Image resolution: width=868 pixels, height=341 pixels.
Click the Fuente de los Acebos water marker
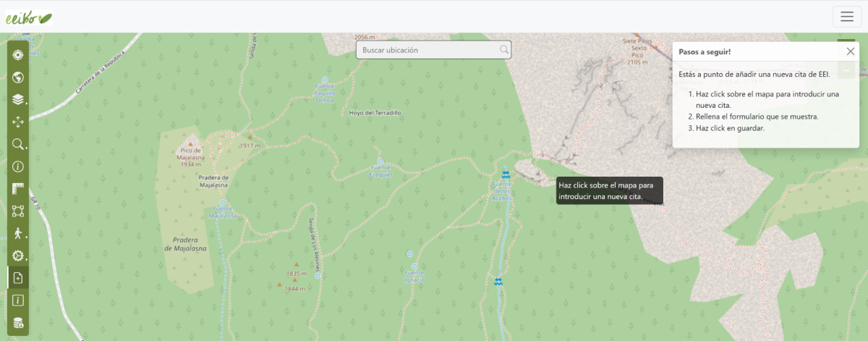(x=506, y=174)
